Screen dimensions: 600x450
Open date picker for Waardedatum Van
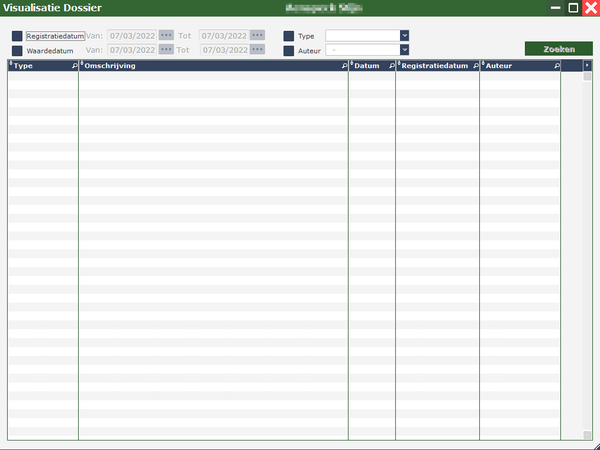(166, 50)
